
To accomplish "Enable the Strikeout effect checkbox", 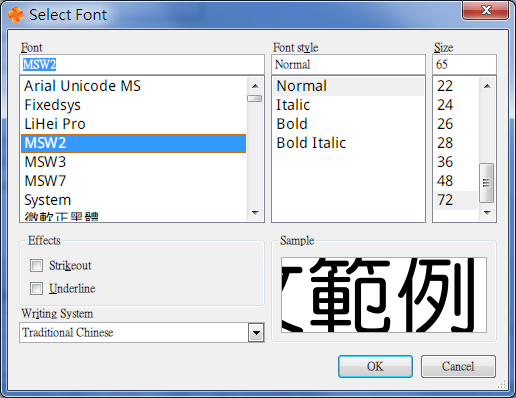I will (36, 266).
